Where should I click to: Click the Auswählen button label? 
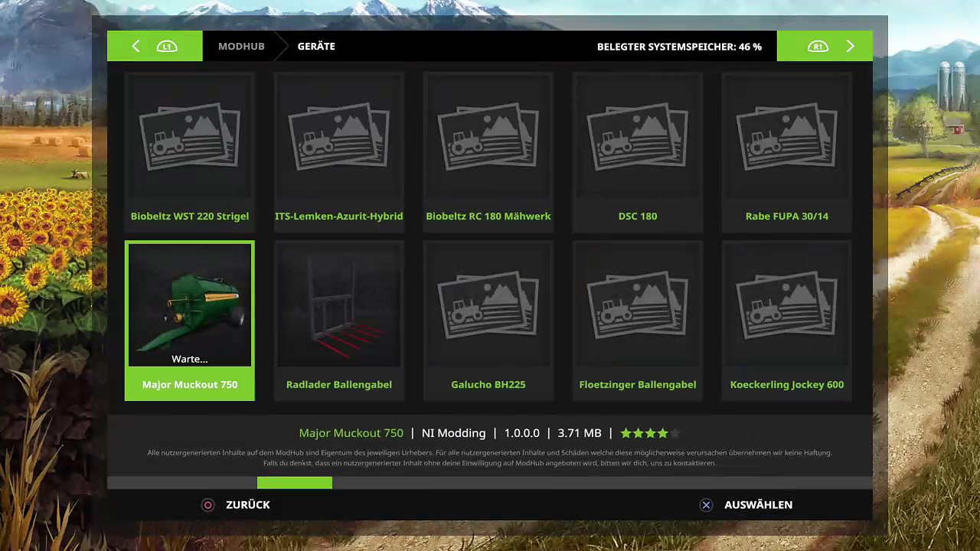pos(758,505)
